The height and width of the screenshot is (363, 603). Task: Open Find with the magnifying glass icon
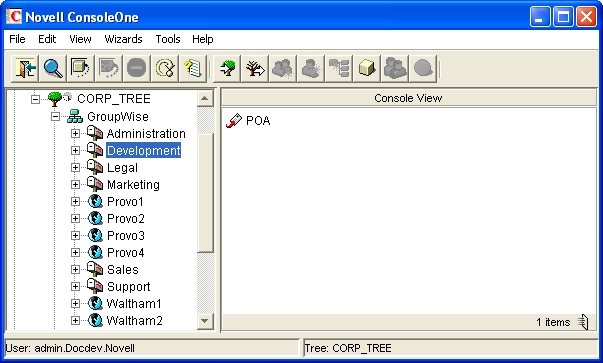53,69
